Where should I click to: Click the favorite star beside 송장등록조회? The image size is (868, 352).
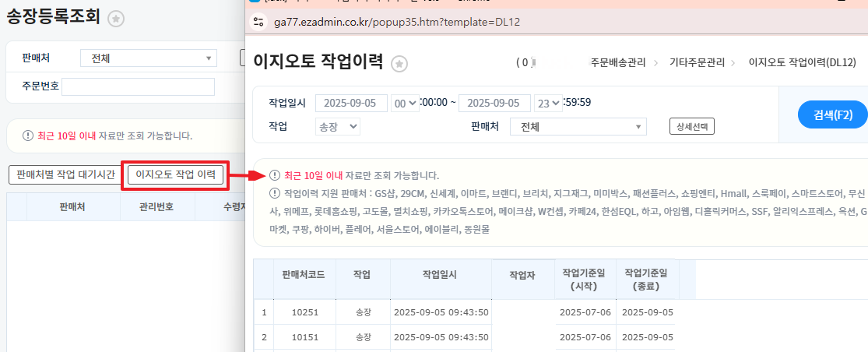pos(116,19)
